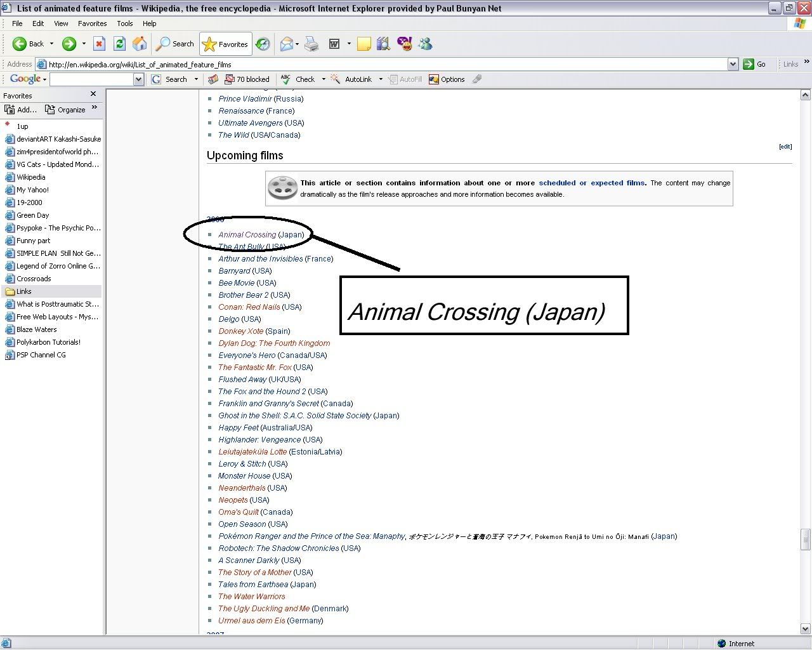Click the scrollbar down arrow

tap(806, 629)
